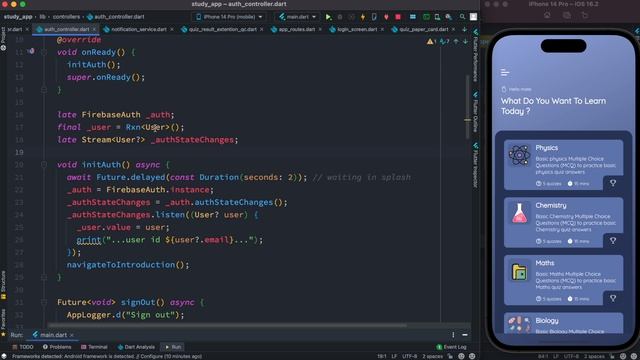Image resolution: width=640 pixels, height=360 pixels.
Task: Click navigateToIntroduction() call in code
Action: [x=128, y=265]
